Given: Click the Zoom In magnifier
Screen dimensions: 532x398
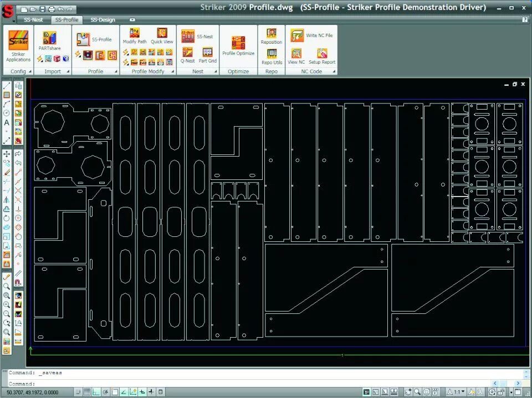Looking at the screenshot, I should click(7, 305).
